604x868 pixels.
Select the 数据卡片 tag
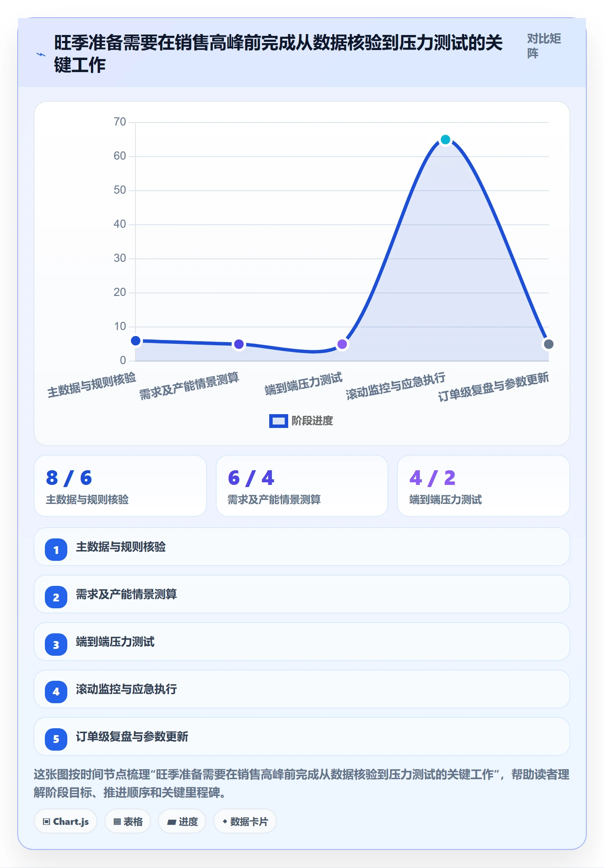[x=245, y=821]
